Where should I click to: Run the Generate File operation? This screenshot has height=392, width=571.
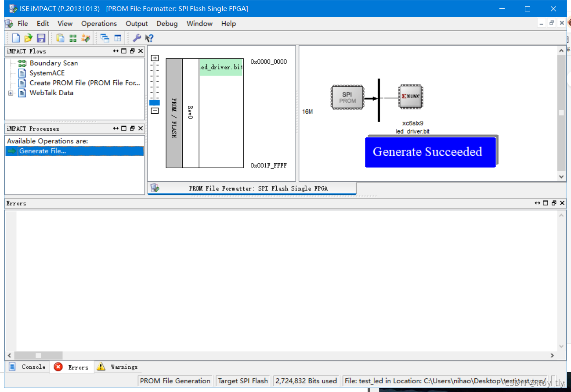coord(74,151)
